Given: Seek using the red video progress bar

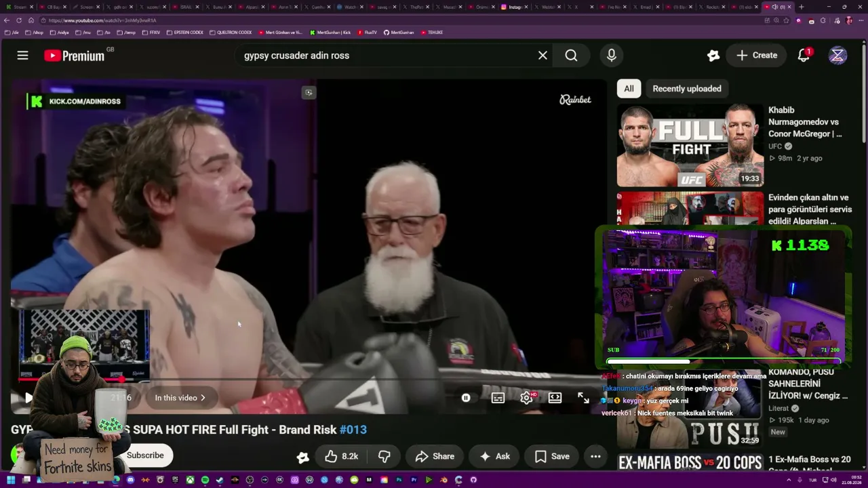Looking at the screenshot, I should (x=309, y=380).
